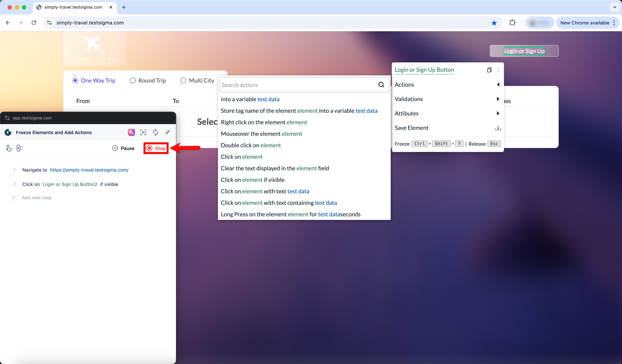
Task: Click the Save Element download icon
Action: tap(498, 128)
